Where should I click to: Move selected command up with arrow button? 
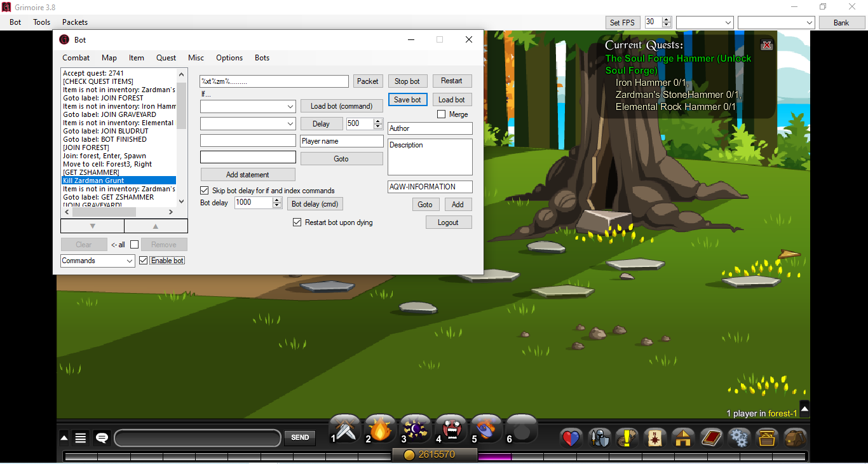(x=156, y=226)
